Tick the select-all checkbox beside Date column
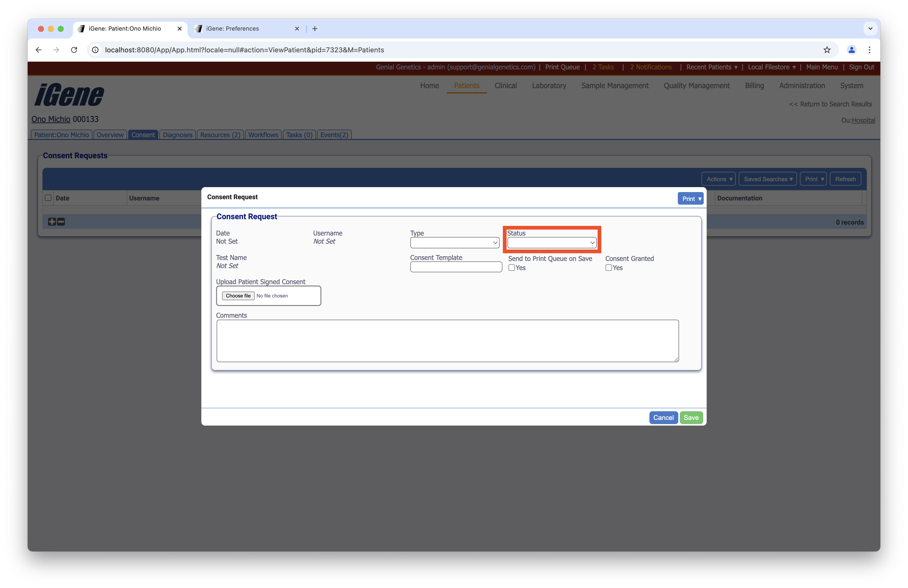This screenshot has height=588, width=908. pos(48,198)
